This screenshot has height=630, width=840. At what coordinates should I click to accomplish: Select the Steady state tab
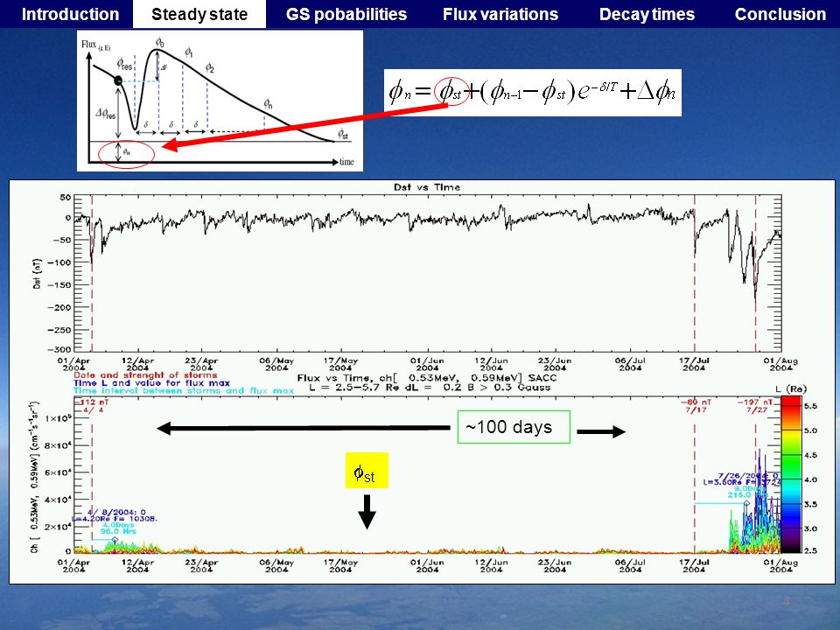(x=199, y=15)
